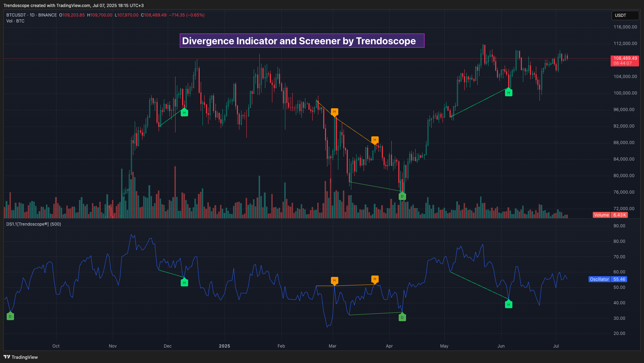Click the green D label below April price low
Viewport: 644px width, 363px height.
pyautogui.click(x=402, y=196)
